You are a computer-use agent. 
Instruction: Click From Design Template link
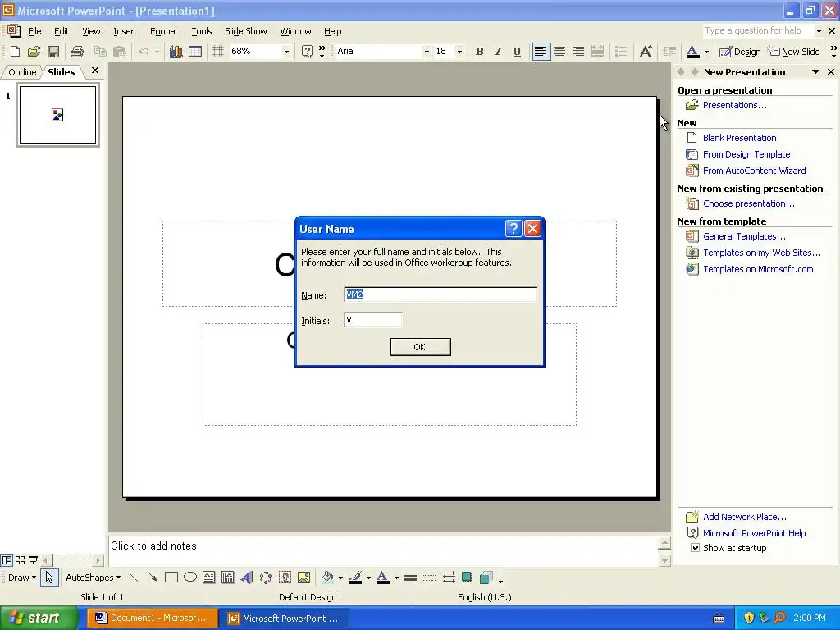pyautogui.click(x=746, y=154)
